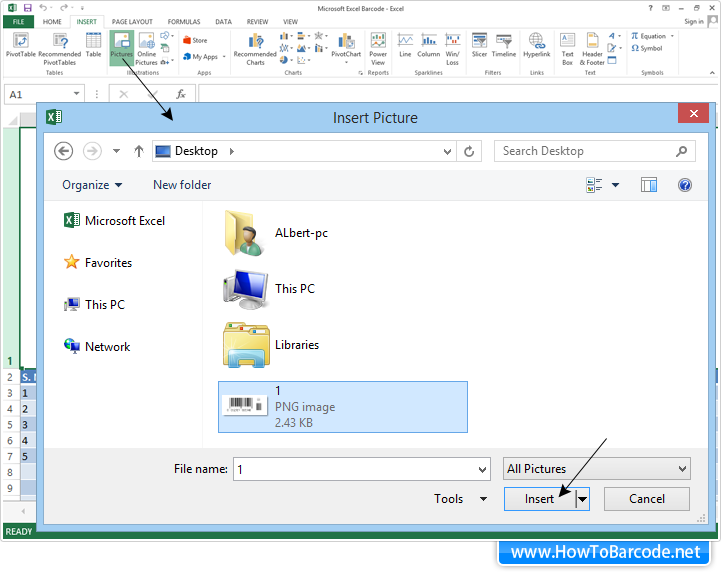Collapse the ribbon with the chevron
The height and width of the screenshot is (572, 721).
click(x=712, y=73)
